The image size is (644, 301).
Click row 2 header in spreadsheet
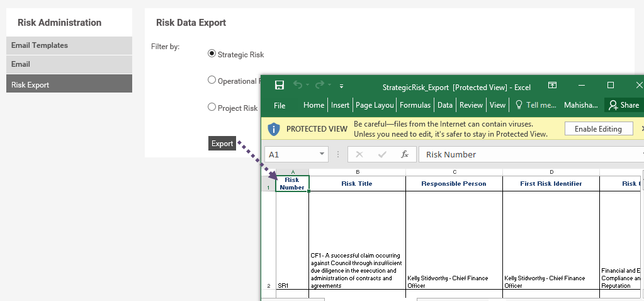tap(269, 240)
